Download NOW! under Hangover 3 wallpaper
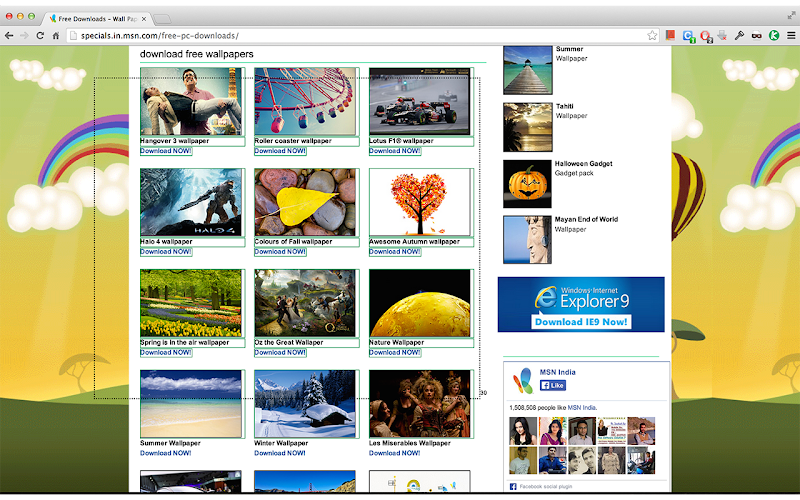This screenshot has height=500, width=800. pyautogui.click(x=165, y=151)
